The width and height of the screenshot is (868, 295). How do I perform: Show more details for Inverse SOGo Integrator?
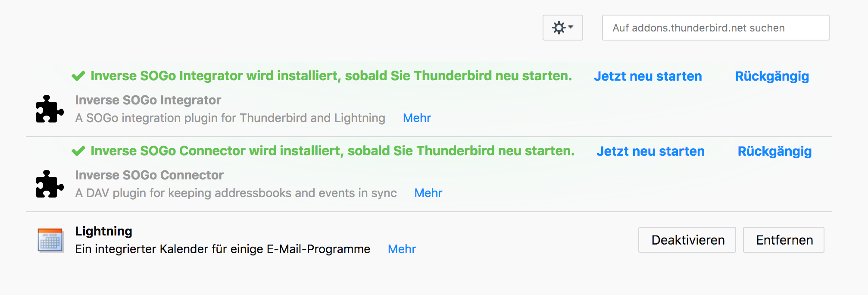(x=417, y=118)
